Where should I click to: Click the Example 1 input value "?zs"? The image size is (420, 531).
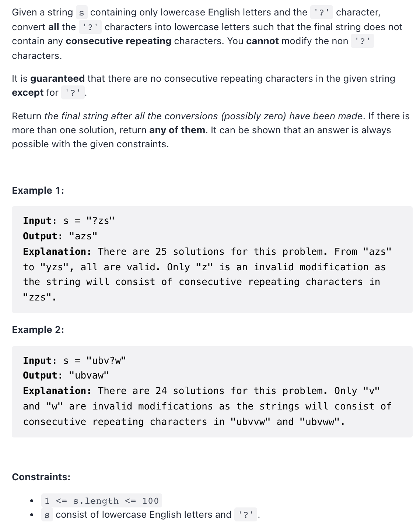(x=100, y=221)
